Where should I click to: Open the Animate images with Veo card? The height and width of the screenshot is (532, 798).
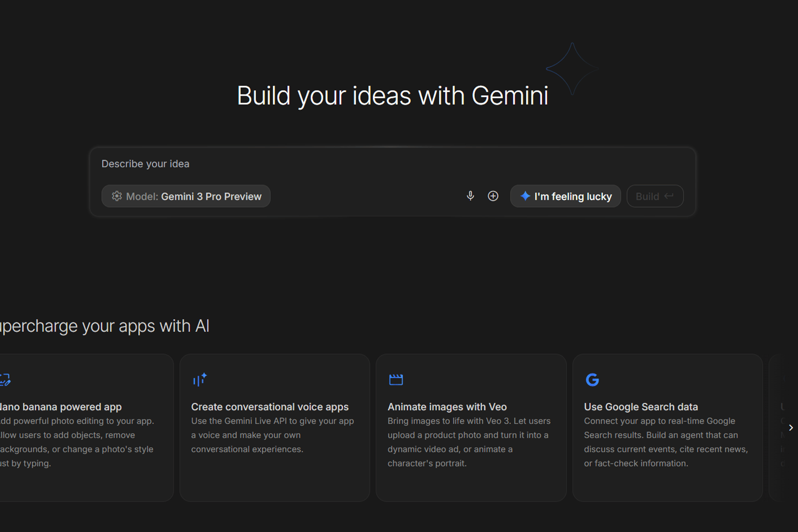click(471, 428)
